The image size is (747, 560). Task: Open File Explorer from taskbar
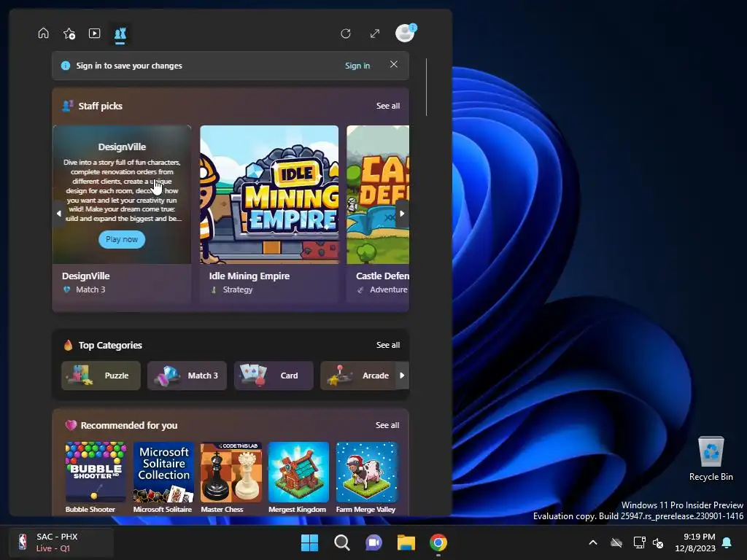point(406,542)
